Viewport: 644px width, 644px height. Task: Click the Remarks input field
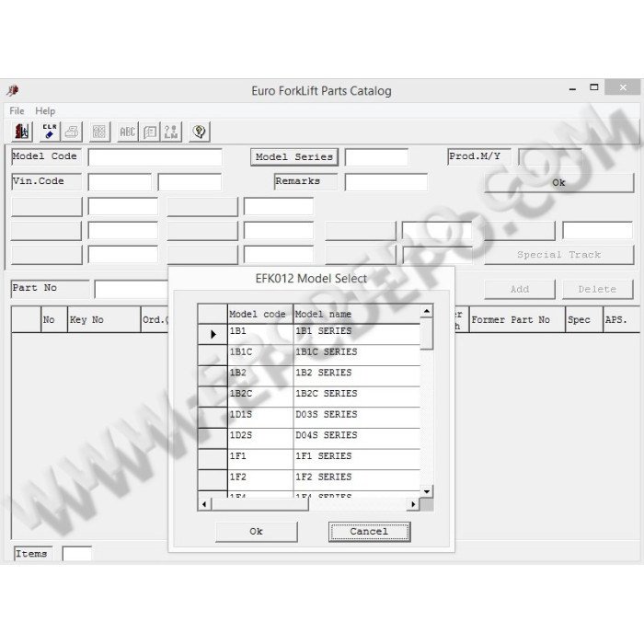386,182
